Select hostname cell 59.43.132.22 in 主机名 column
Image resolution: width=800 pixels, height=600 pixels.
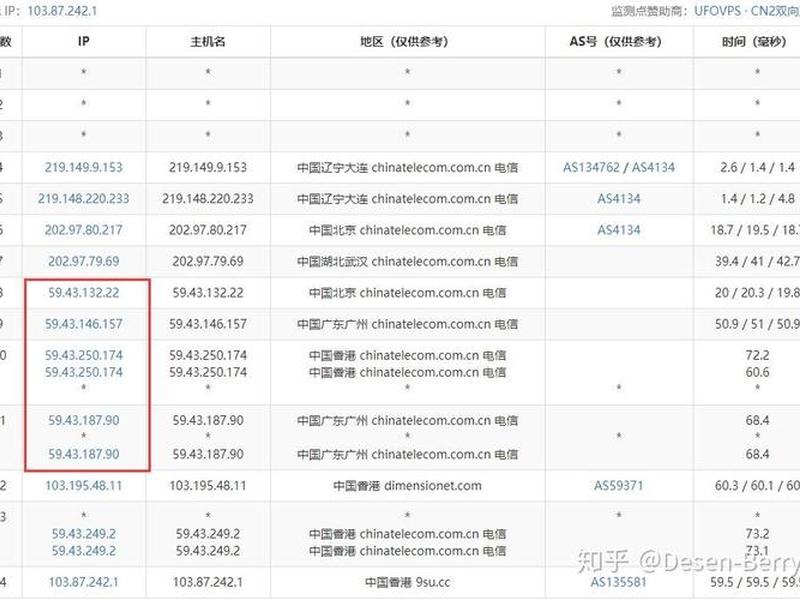208,292
